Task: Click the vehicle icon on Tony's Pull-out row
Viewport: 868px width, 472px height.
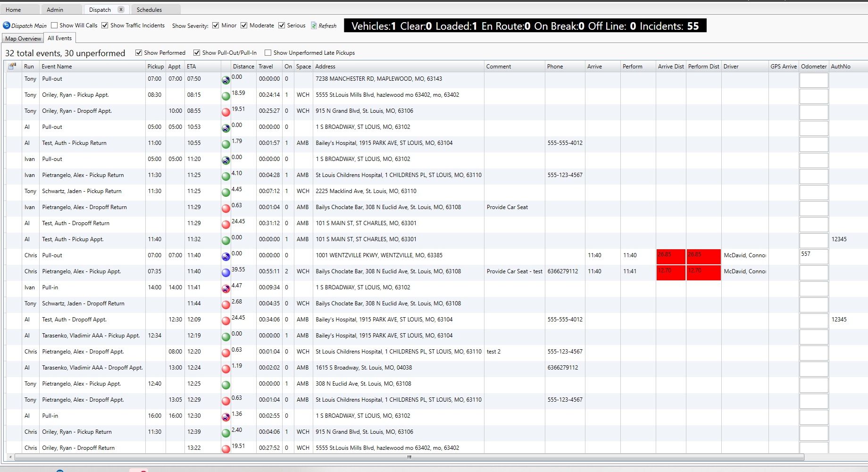Action: pos(226,80)
